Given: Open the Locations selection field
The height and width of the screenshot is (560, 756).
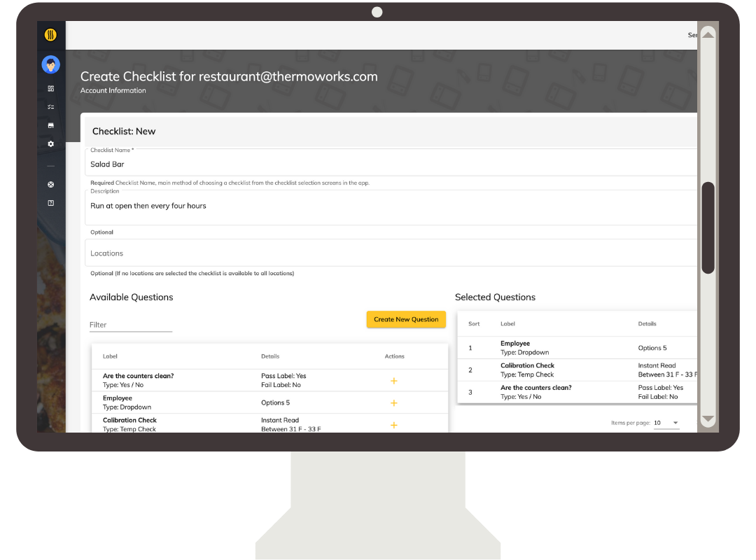Looking at the screenshot, I should [x=391, y=253].
